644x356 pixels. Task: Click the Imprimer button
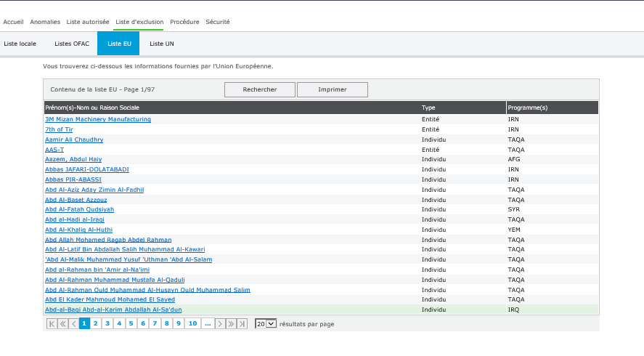pos(332,89)
